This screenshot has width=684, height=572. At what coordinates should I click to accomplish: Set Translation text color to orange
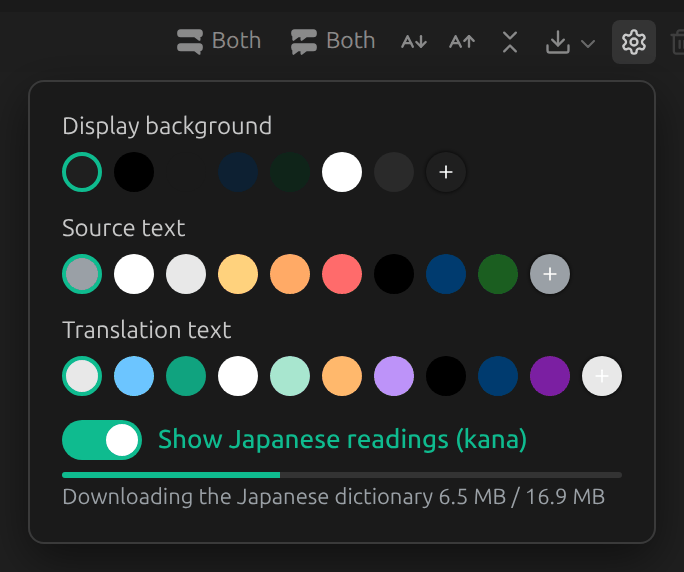coord(342,376)
